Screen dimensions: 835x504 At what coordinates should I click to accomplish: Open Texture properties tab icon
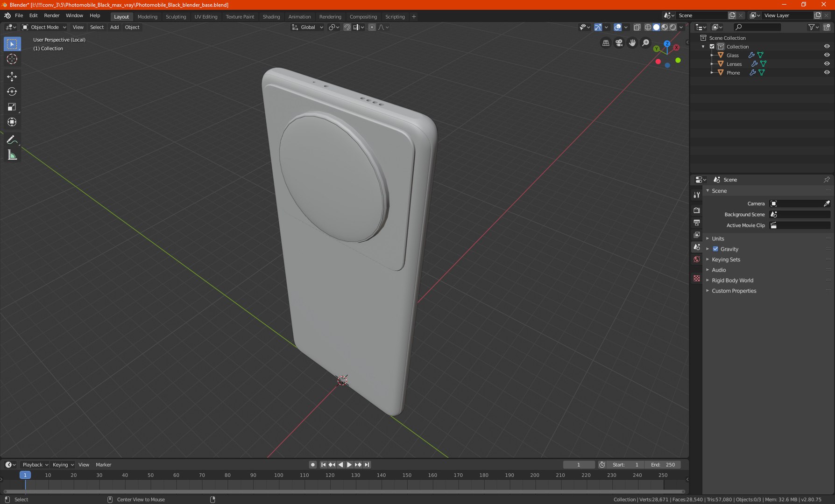[697, 278]
